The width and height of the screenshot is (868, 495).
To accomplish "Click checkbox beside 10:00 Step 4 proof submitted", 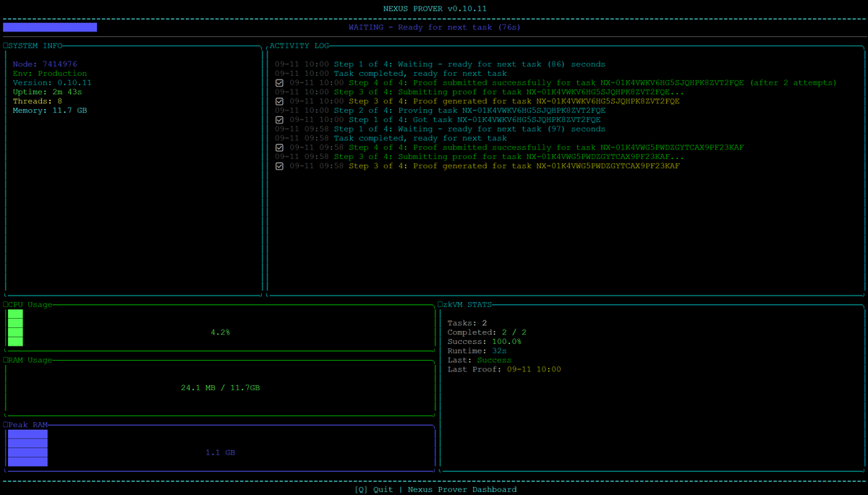I will (x=279, y=83).
